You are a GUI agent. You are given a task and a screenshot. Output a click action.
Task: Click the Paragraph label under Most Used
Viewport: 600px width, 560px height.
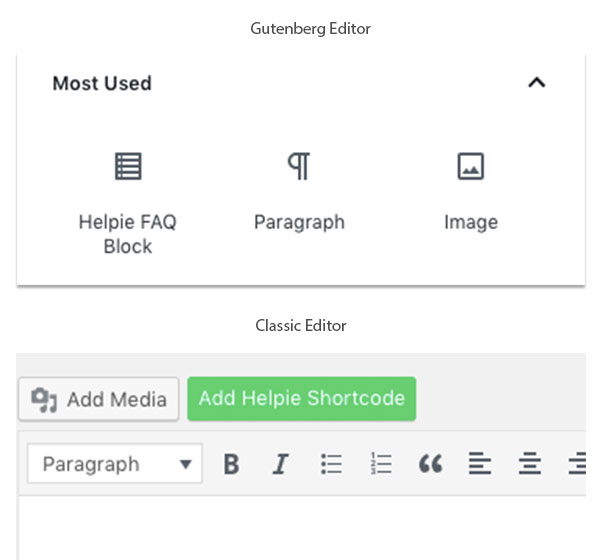(299, 222)
